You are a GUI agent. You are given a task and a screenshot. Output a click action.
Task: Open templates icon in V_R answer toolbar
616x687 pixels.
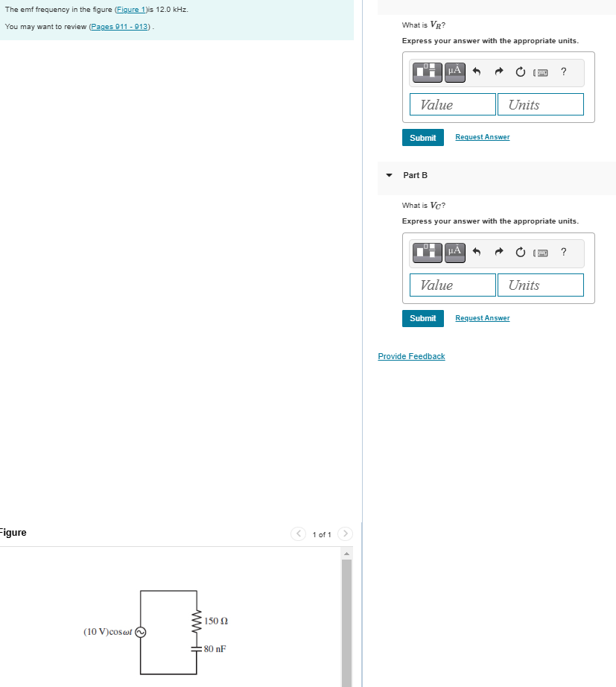[x=427, y=72]
